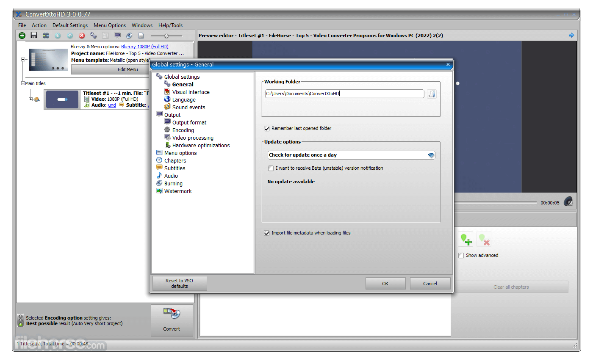The image size is (593, 364).
Task: Enable Beta version notification checkbox
Action: (x=271, y=168)
